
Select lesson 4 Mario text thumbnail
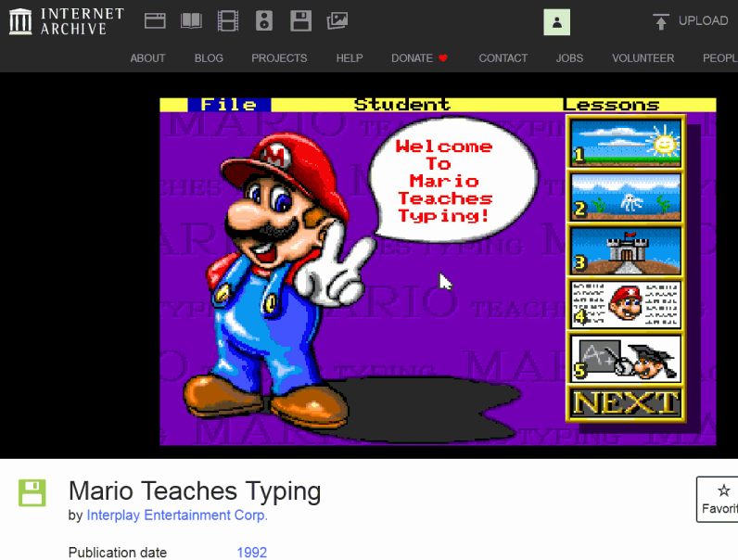626,304
